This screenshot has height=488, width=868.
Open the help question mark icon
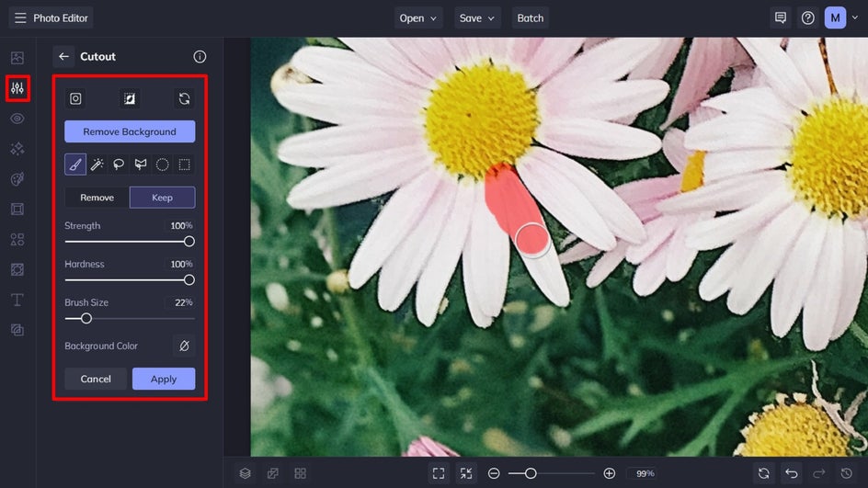tap(807, 17)
